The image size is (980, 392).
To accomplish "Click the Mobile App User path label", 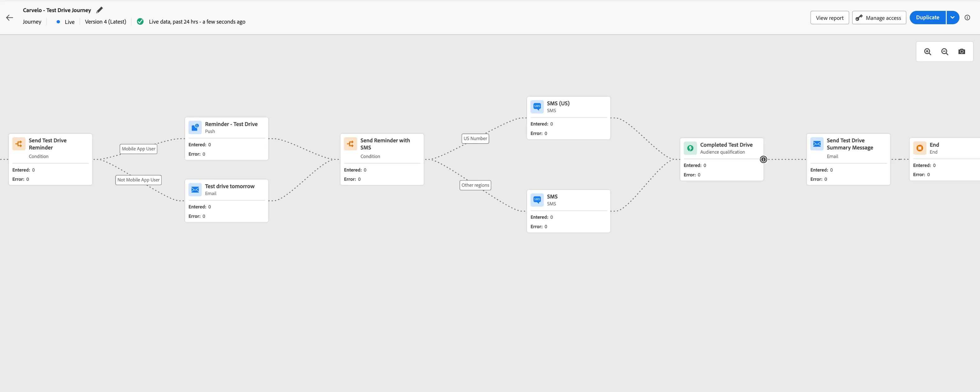I will point(138,149).
